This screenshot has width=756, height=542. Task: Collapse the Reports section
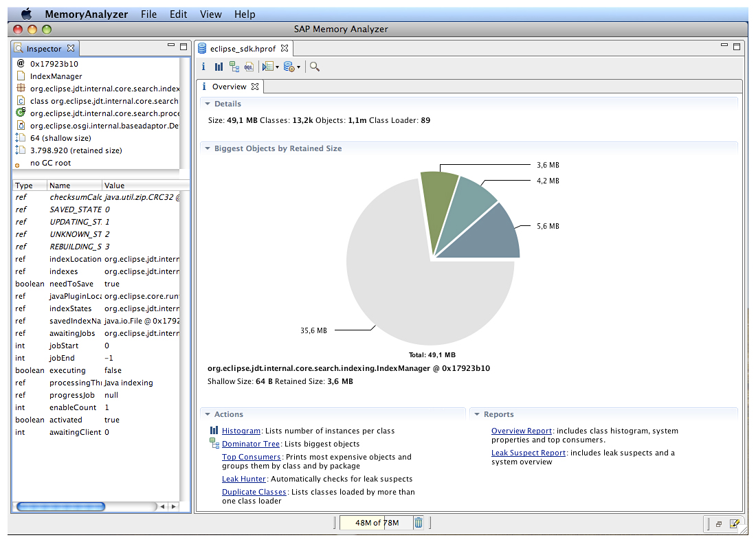[477, 414]
